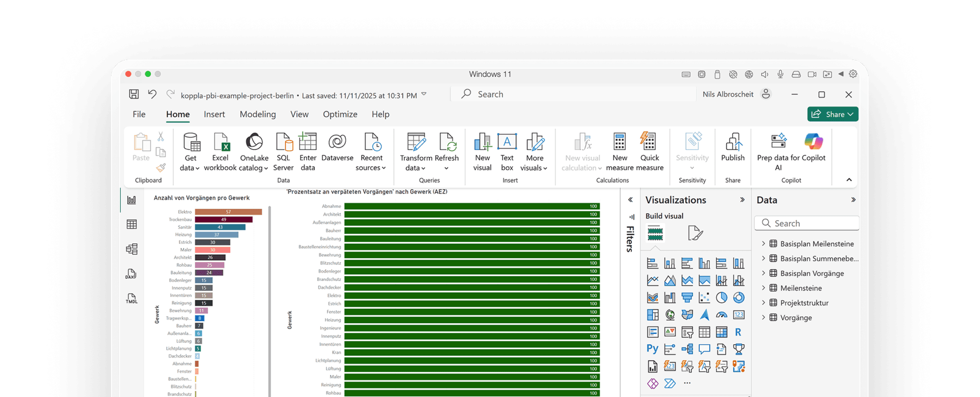
Task: Collapse the Visualizations pane
Action: point(742,200)
